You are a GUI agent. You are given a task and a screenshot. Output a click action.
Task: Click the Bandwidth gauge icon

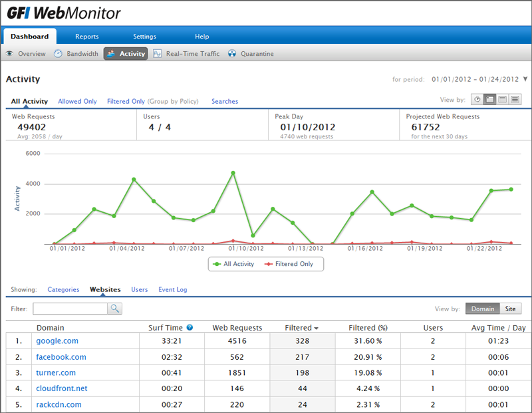point(58,54)
